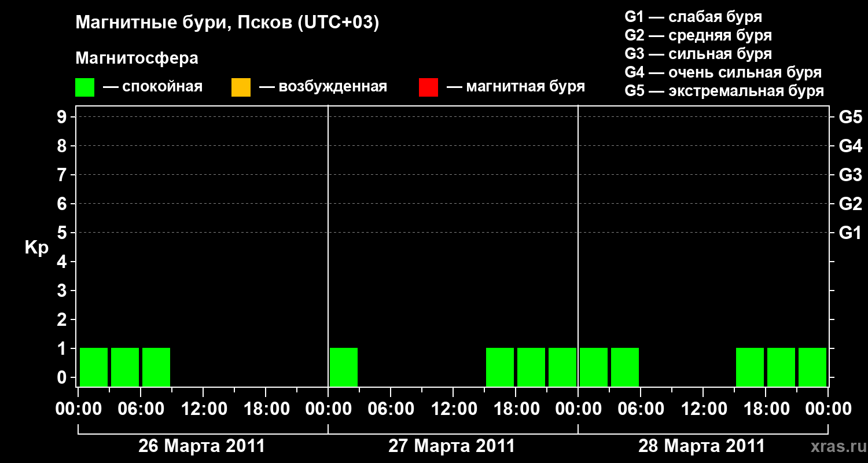868x463 pixels.
Task: Click the final green bar on 28 March
Action: click(812, 367)
